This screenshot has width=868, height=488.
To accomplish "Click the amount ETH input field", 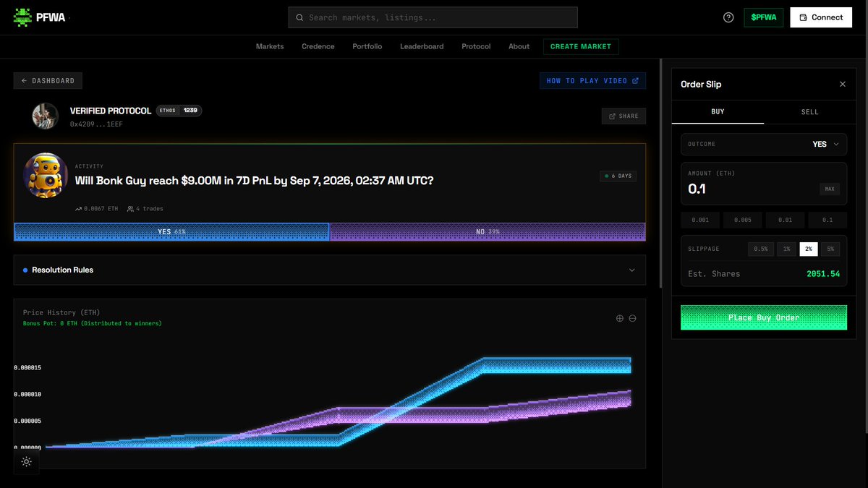I will point(749,189).
